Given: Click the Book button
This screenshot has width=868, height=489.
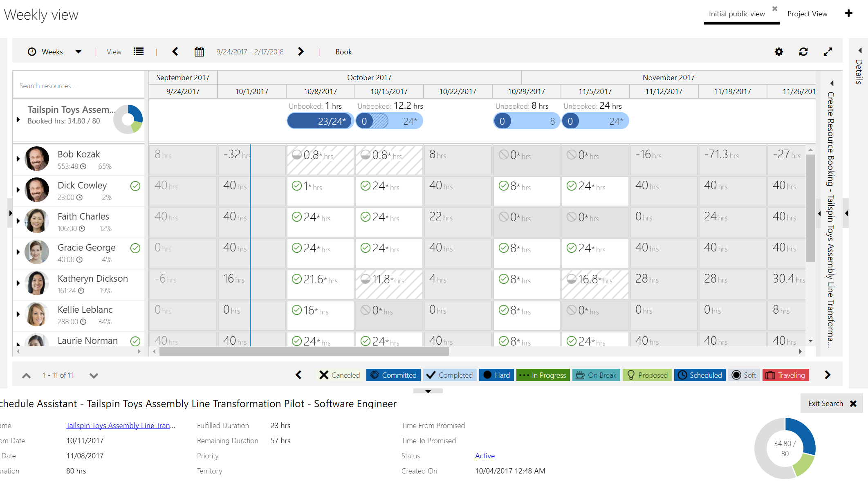Looking at the screenshot, I should (x=343, y=52).
